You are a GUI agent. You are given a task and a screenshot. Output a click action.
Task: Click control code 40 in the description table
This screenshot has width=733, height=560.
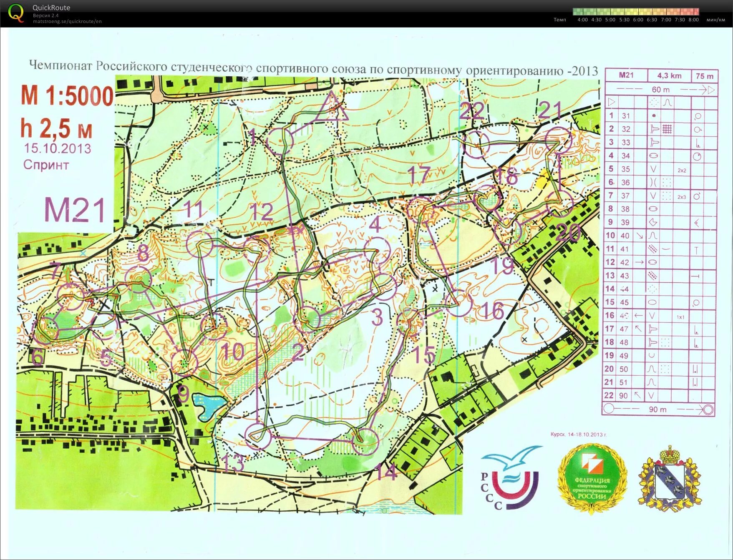[625, 236]
